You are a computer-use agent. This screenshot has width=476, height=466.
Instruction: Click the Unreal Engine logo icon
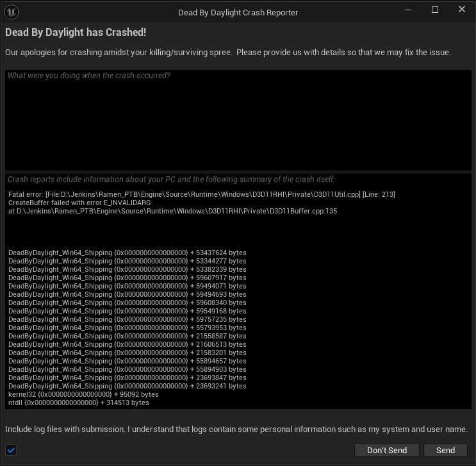pos(13,12)
